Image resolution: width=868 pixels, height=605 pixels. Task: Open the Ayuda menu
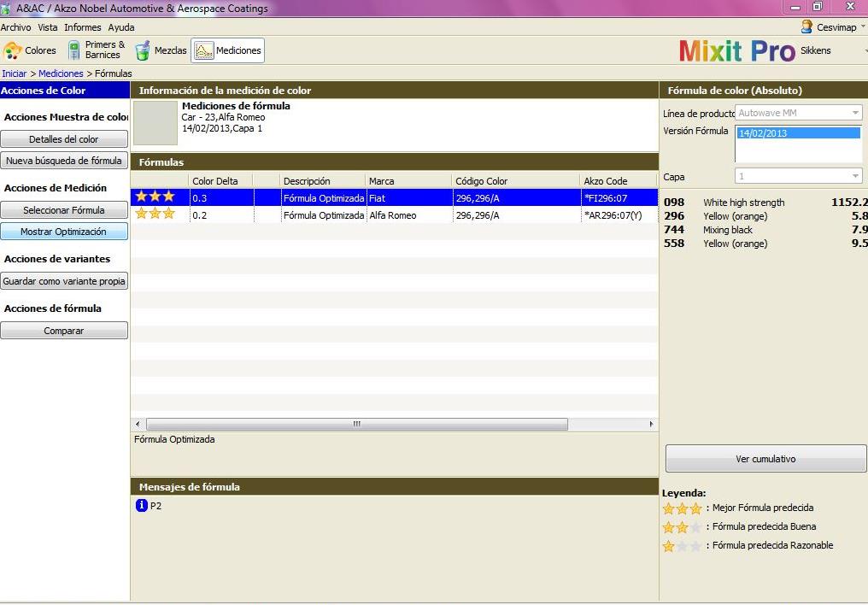pyautogui.click(x=121, y=27)
